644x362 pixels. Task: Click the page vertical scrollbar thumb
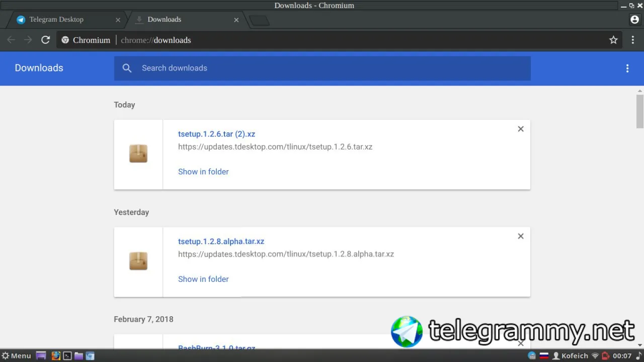tap(640, 111)
